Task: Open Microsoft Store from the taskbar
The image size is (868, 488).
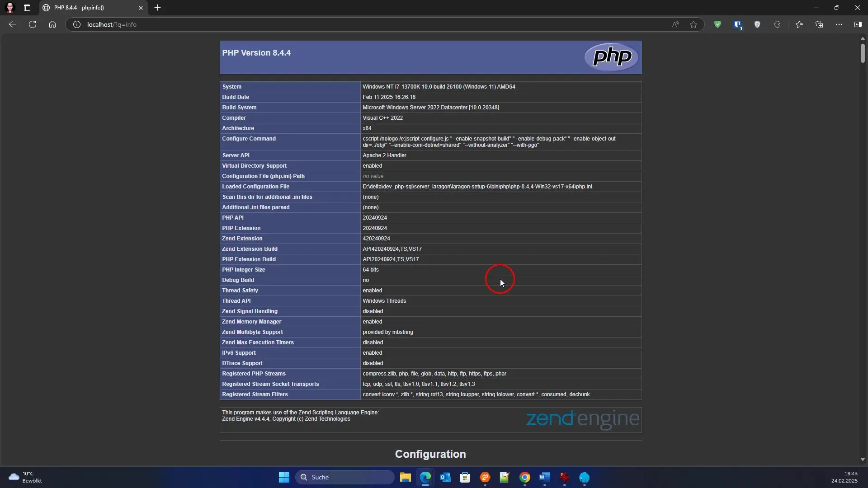Action: coord(465,477)
